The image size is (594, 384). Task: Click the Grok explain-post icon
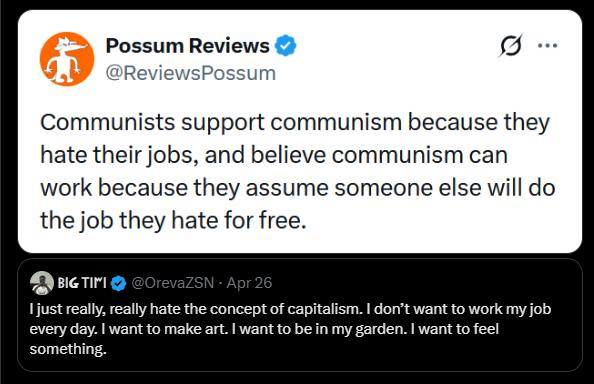tap(511, 46)
